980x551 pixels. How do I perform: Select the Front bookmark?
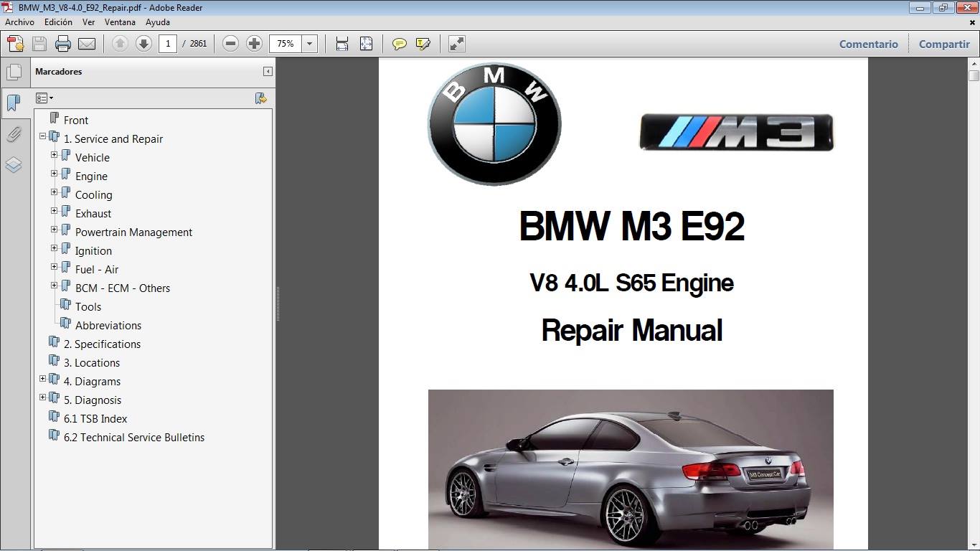tap(76, 121)
